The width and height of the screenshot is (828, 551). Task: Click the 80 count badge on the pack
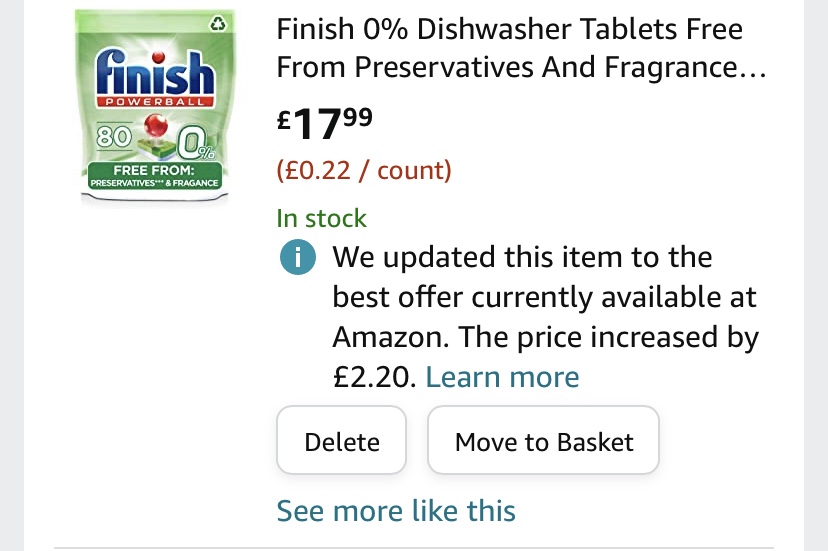point(114,136)
